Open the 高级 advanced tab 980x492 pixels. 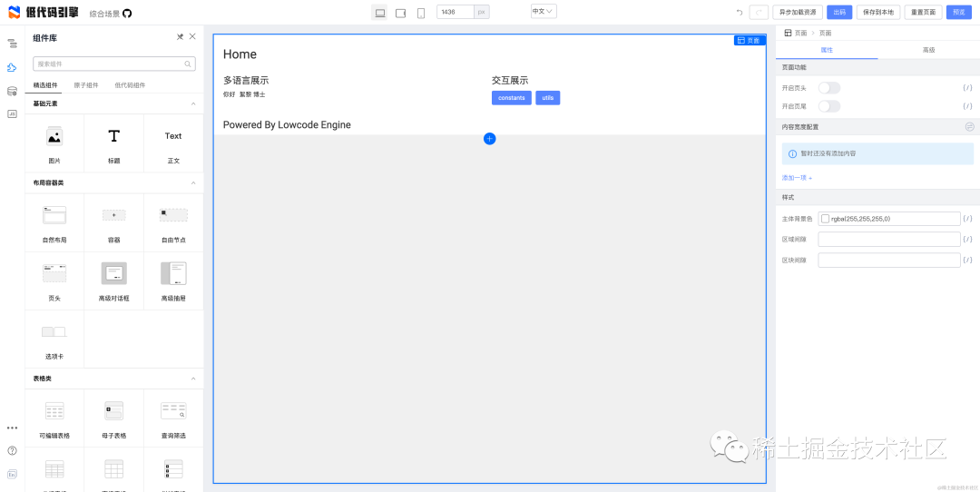929,50
